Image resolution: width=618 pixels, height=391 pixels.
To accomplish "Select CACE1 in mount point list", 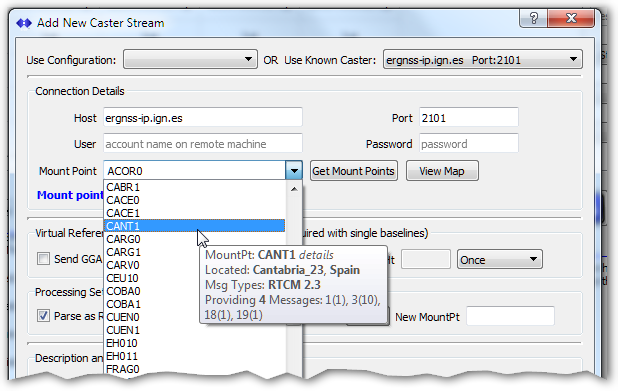I will [x=195, y=213].
